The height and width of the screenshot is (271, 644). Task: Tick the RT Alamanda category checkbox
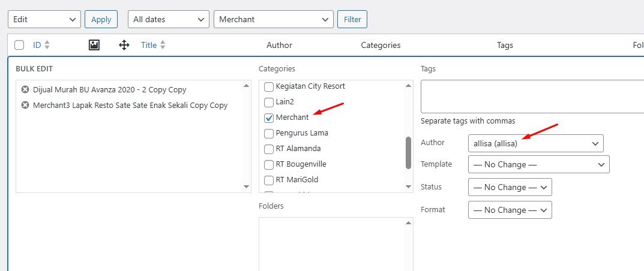point(269,149)
